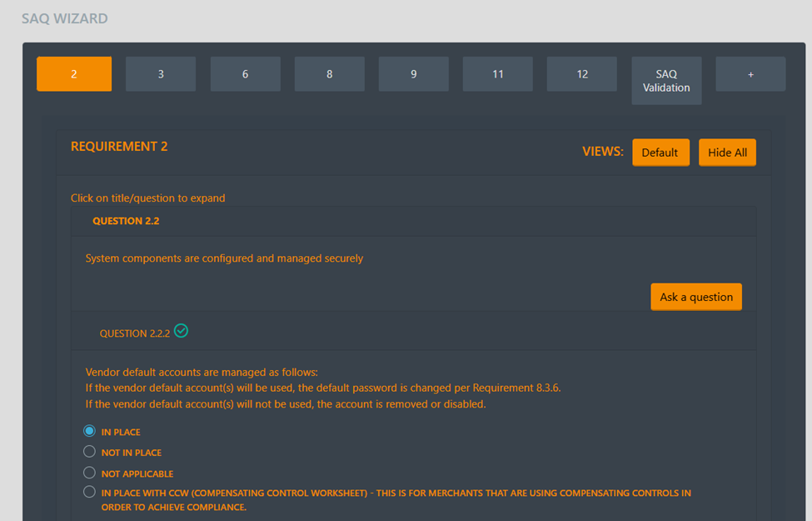Navigate to requirement tab 12
Viewport: 812px width, 521px height.
click(581, 74)
